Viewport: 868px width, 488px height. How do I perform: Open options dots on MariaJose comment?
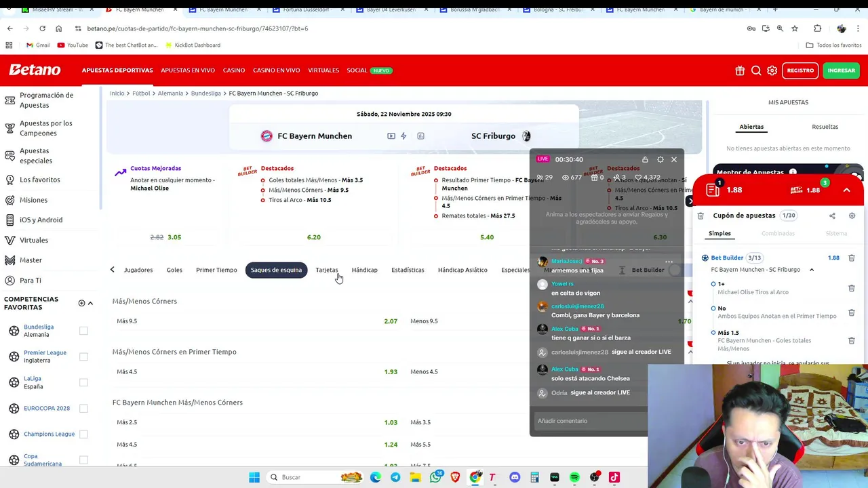669,262
